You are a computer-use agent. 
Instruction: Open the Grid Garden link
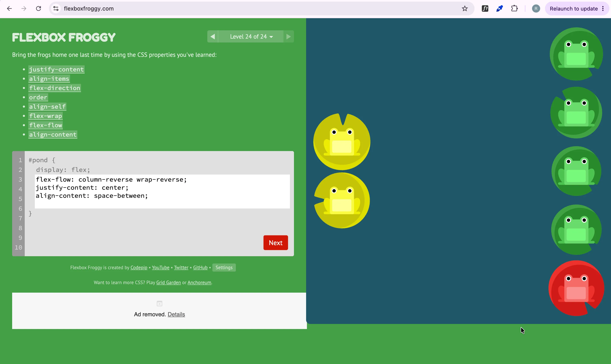[x=168, y=283]
